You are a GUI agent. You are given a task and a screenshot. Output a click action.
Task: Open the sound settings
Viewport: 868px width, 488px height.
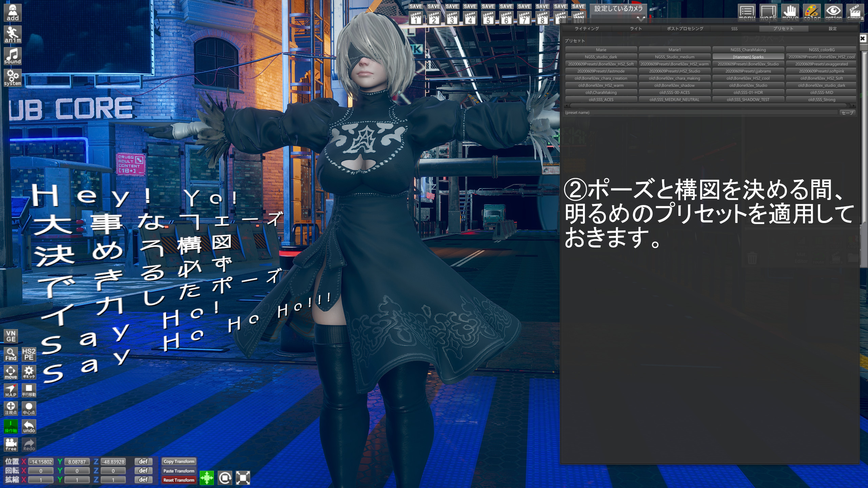click(13, 56)
